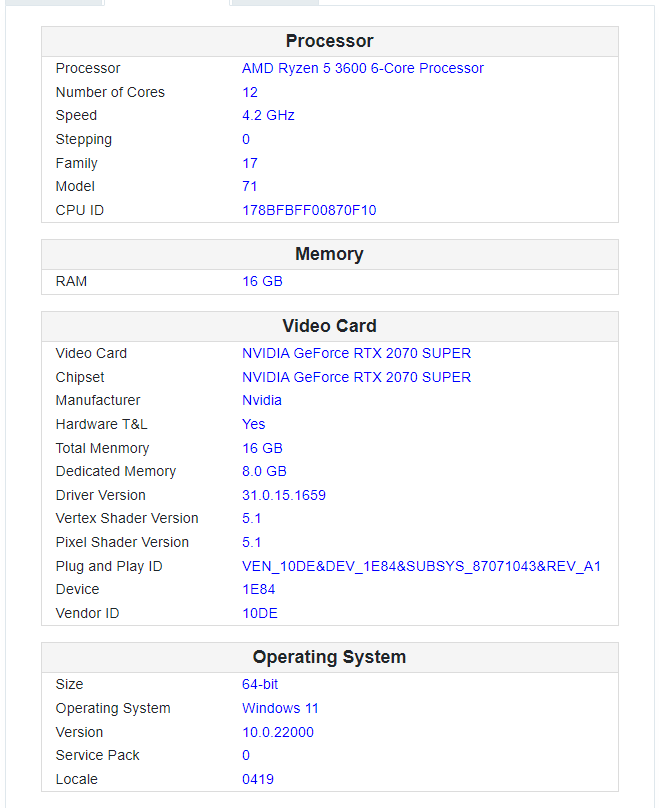Click the Manufacturer value Nvidia
This screenshot has height=808, width=667.
(x=262, y=400)
